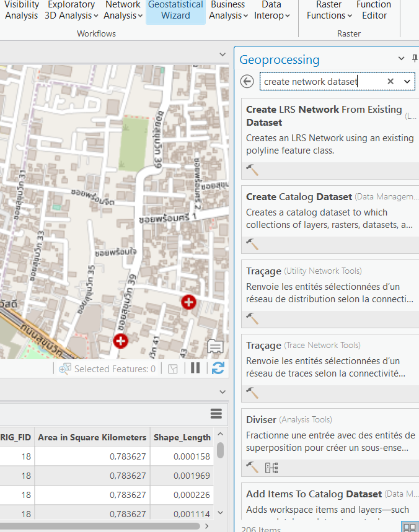Image resolution: width=419 pixels, height=532 pixels.
Task: Click the lower red hospital marker
Action: pyautogui.click(x=120, y=341)
